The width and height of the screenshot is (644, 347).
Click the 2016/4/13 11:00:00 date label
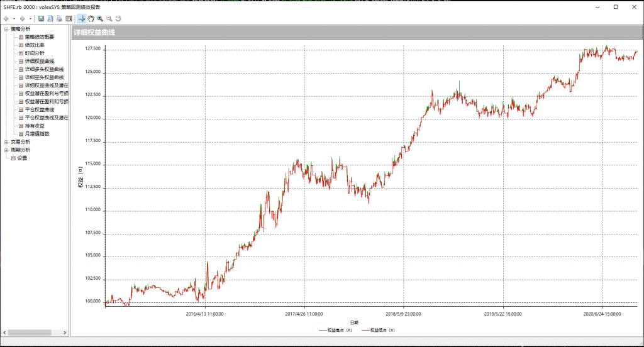[204, 314]
